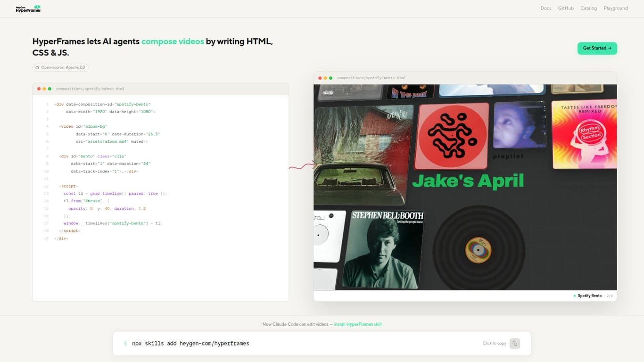Click the dollar prompt symbol
Viewport: 644px width, 362px height.
click(125, 344)
